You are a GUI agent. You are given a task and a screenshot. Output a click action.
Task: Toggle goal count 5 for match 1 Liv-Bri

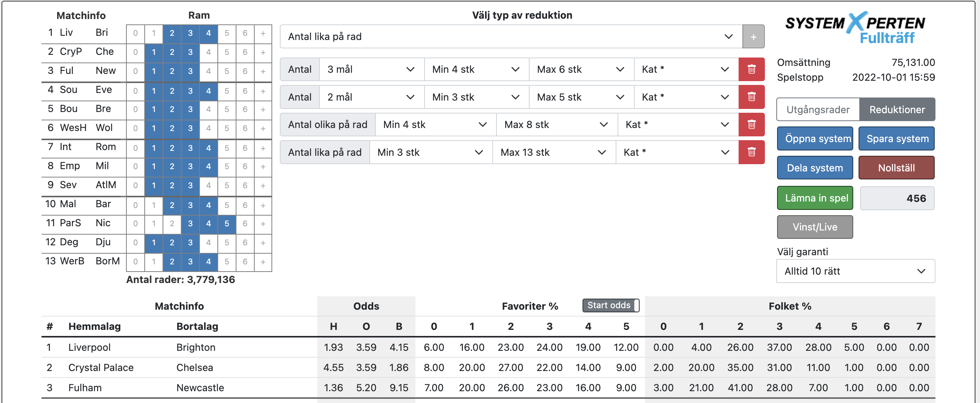(227, 34)
